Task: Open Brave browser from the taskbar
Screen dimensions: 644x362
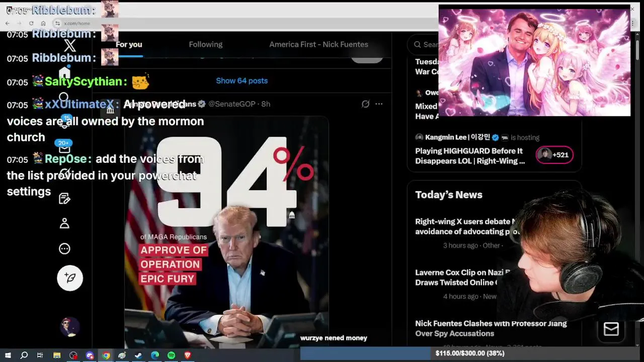Action: [188, 355]
